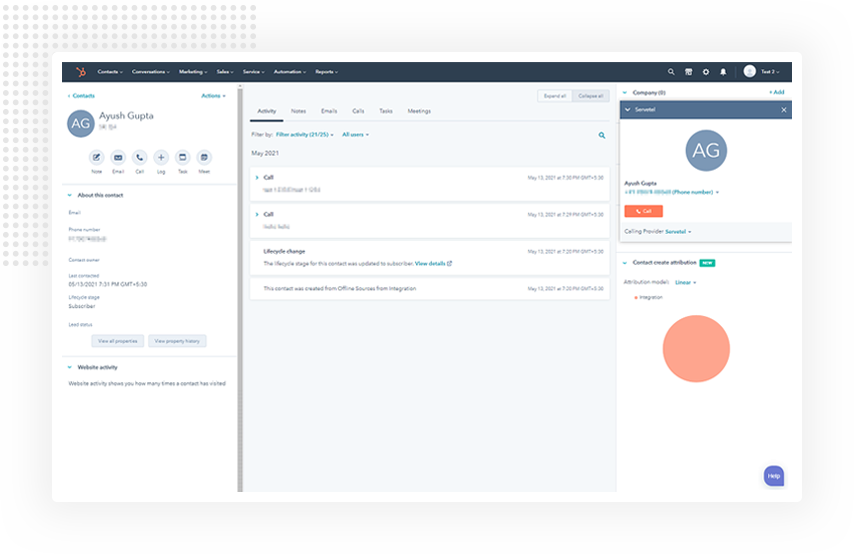Open the Reports menu
This screenshot has height=554, width=854.
(327, 72)
